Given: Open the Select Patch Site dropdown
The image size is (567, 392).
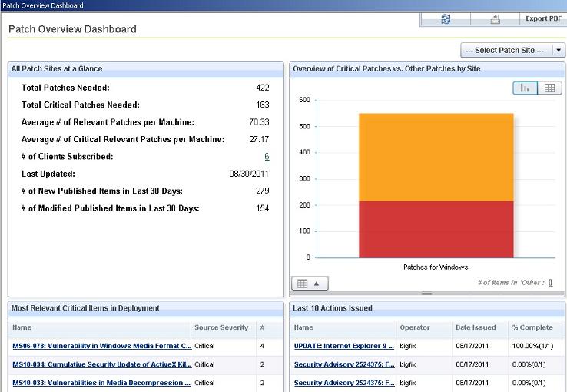Looking at the screenshot, I should (x=512, y=50).
